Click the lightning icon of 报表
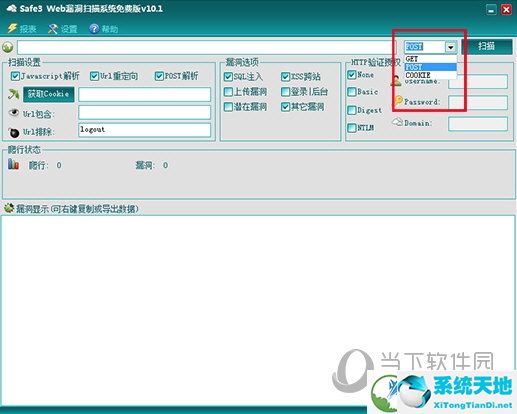517x414 pixels. [x=12, y=28]
